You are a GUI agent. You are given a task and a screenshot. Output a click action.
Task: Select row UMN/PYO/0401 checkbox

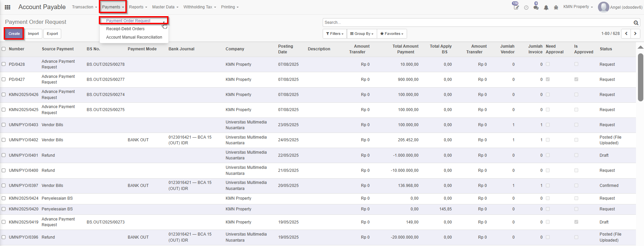coord(4,155)
